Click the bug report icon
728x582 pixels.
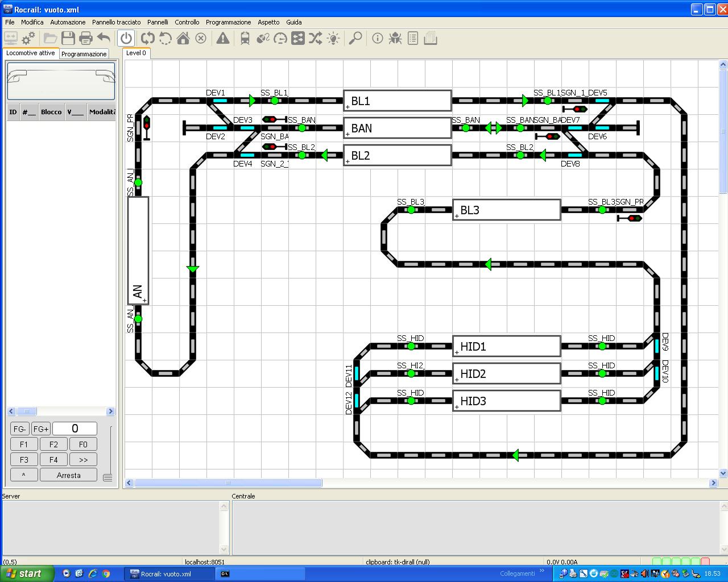pos(395,38)
